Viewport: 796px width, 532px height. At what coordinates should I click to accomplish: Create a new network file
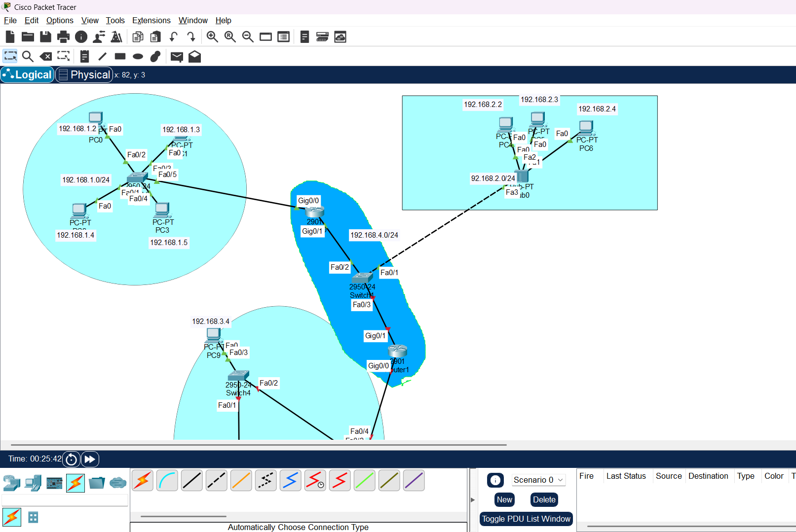point(10,37)
